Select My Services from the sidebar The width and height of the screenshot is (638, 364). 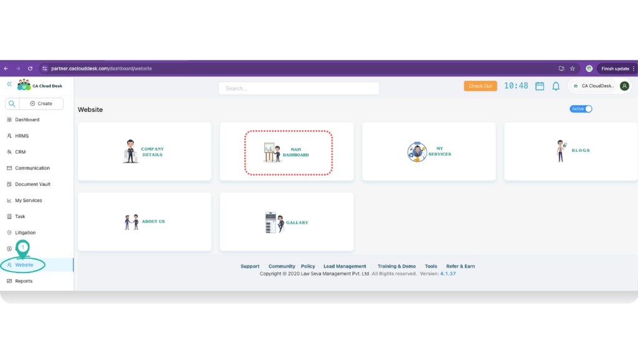30,200
